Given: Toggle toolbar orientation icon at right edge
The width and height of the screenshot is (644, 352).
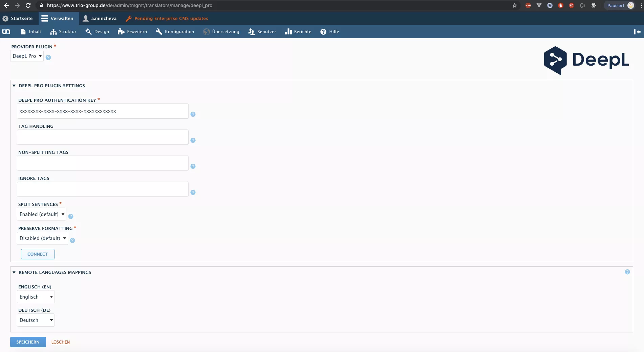Looking at the screenshot, I should [x=637, y=31].
